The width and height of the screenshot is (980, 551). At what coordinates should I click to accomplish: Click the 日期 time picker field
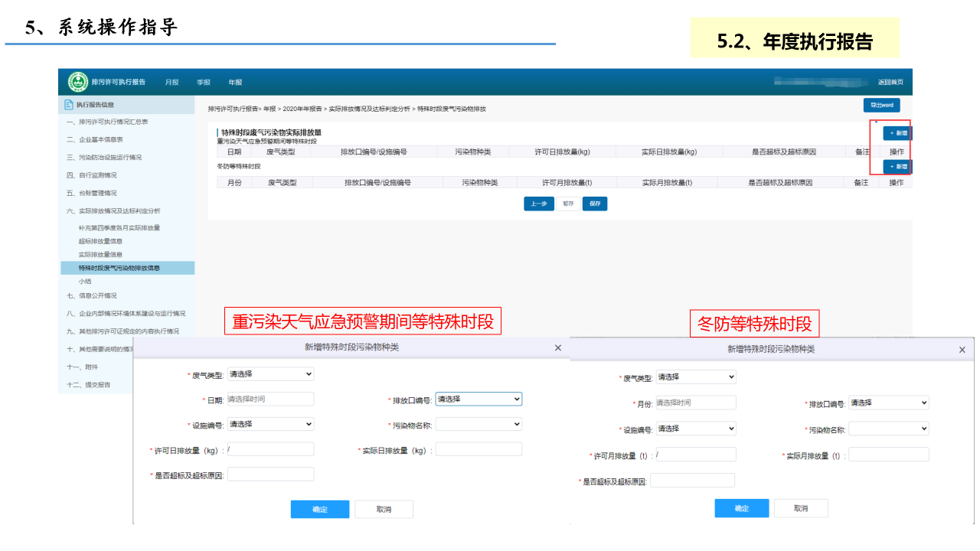pyautogui.click(x=270, y=399)
